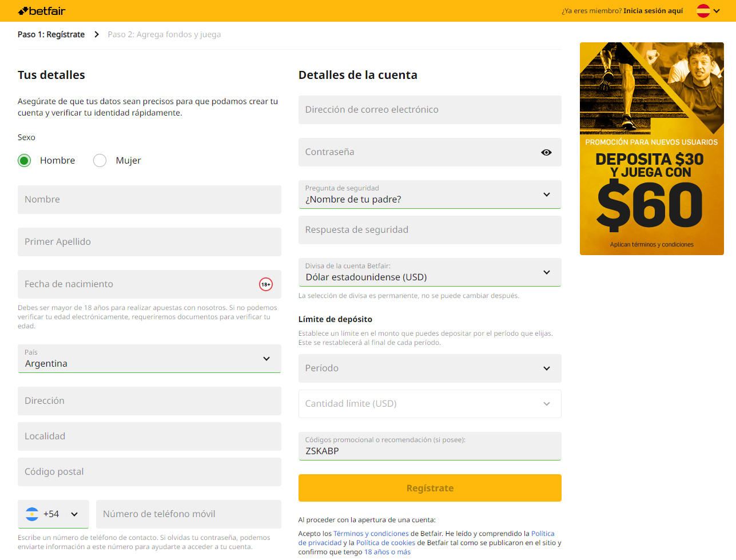Select the Mujer radio button
This screenshot has height=560, width=736.
[x=100, y=161]
